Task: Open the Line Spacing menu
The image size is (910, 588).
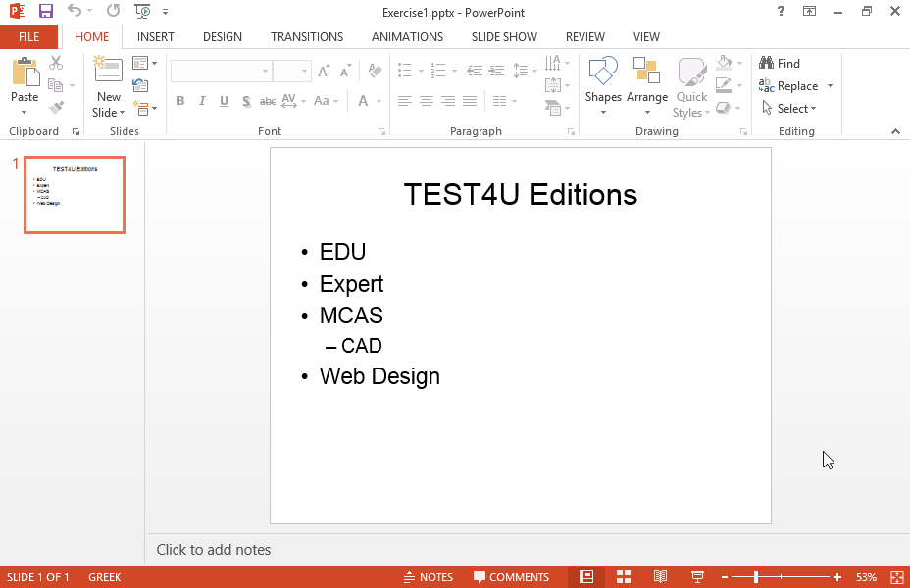Action: (x=526, y=71)
